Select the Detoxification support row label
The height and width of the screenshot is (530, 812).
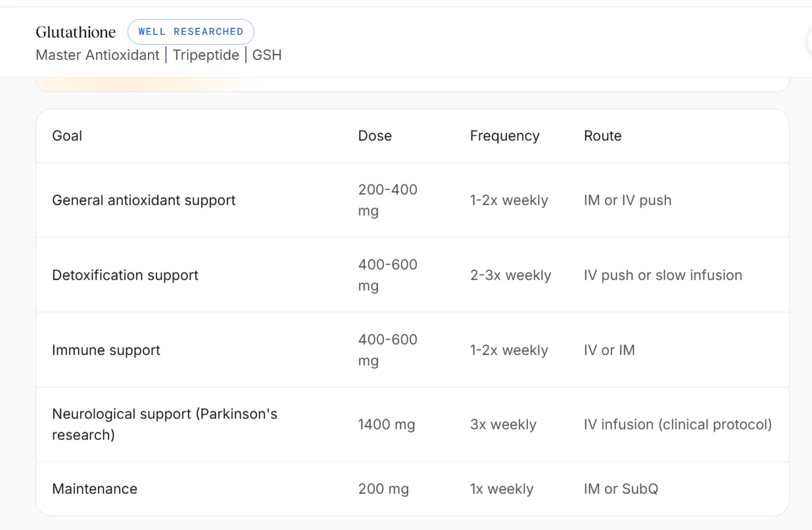tap(125, 276)
